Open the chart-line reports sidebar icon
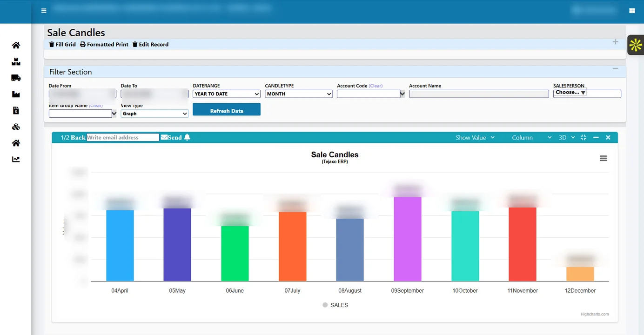The width and height of the screenshot is (644, 335). coord(16,159)
